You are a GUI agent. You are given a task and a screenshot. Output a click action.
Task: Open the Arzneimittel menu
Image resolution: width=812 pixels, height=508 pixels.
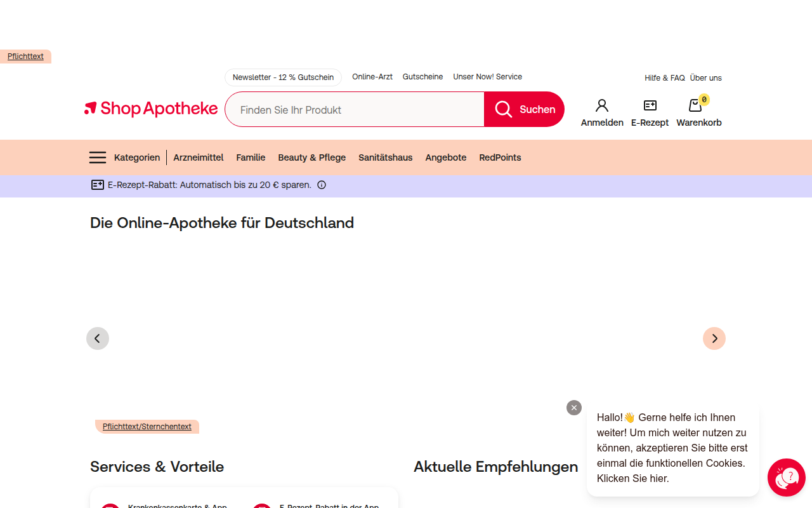click(x=199, y=157)
